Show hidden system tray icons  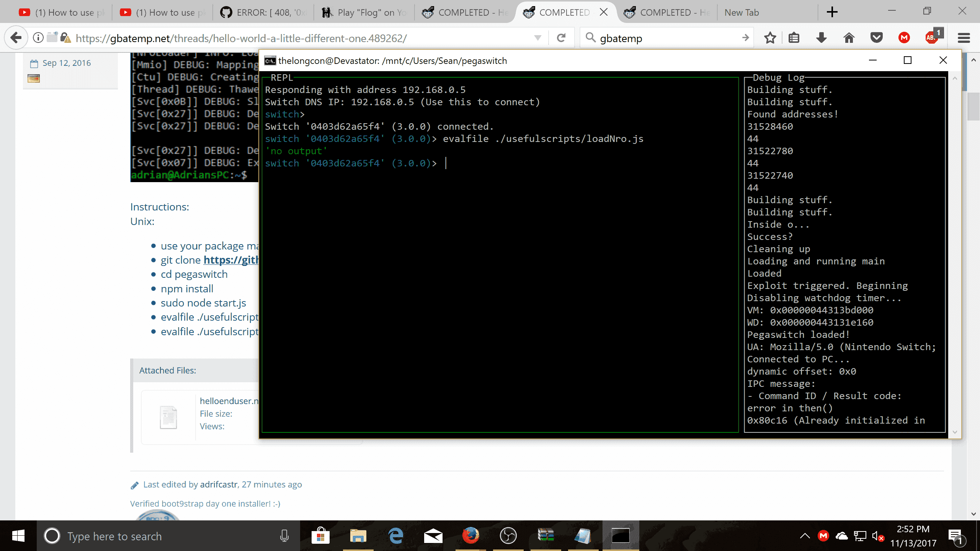(805, 536)
